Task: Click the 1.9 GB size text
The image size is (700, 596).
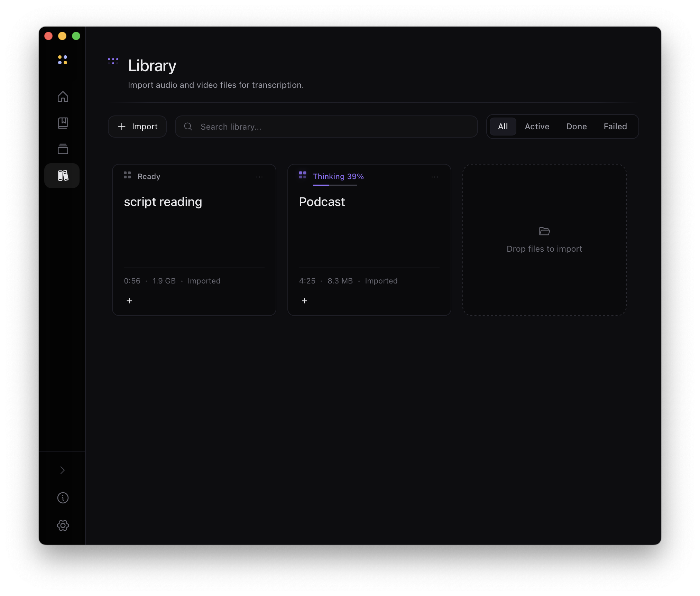Action: tap(164, 281)
